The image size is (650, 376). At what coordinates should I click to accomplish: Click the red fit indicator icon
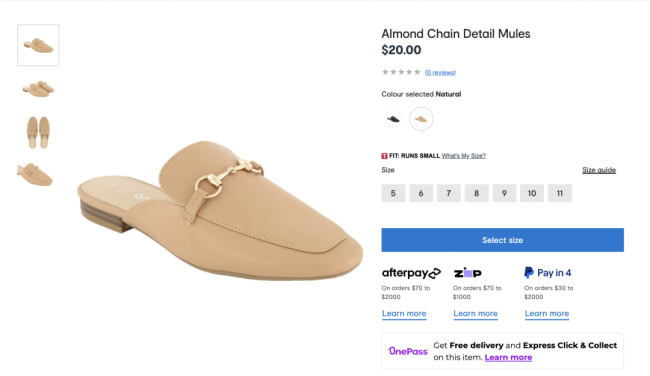384,156
